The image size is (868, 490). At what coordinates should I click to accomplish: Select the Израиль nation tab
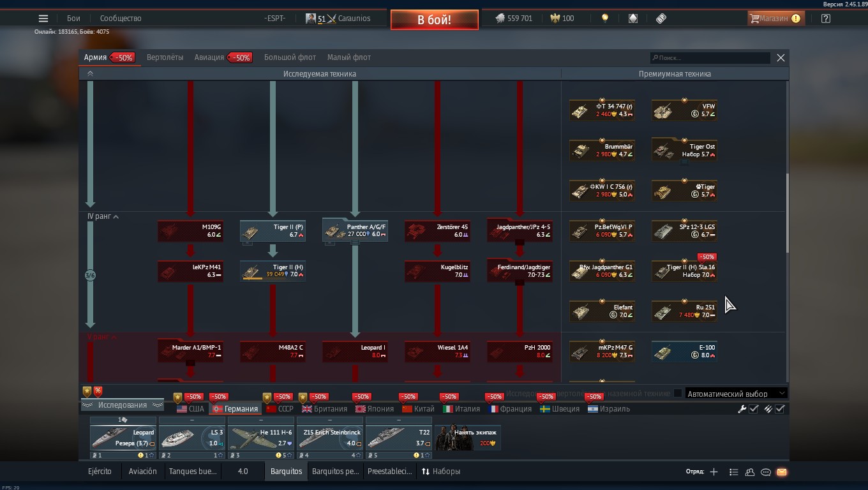pyautogui.click(x=609, y=409)
